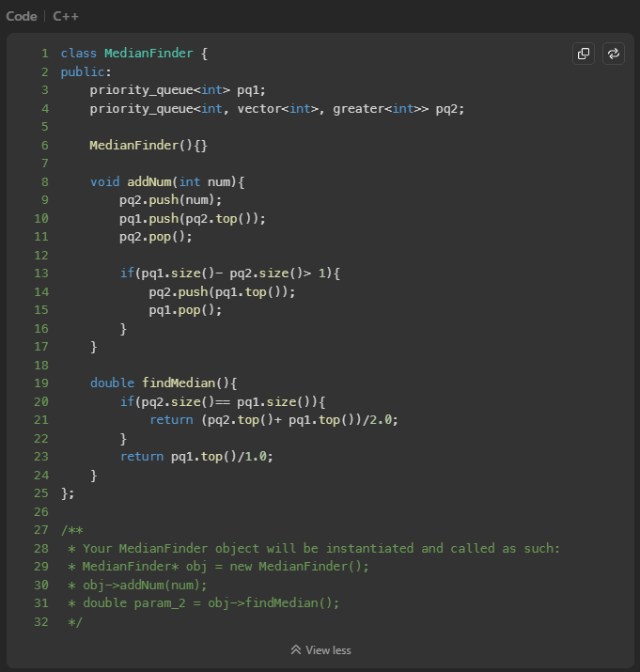Click the */ comment terminator on line 32
The height and width of the screenshot is (672, 640).
[x=75, y=622]
